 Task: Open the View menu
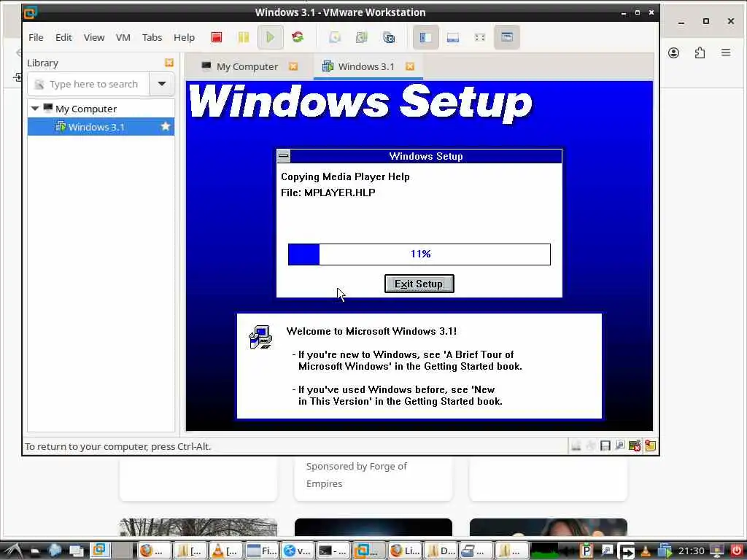[x=94, y=37]
